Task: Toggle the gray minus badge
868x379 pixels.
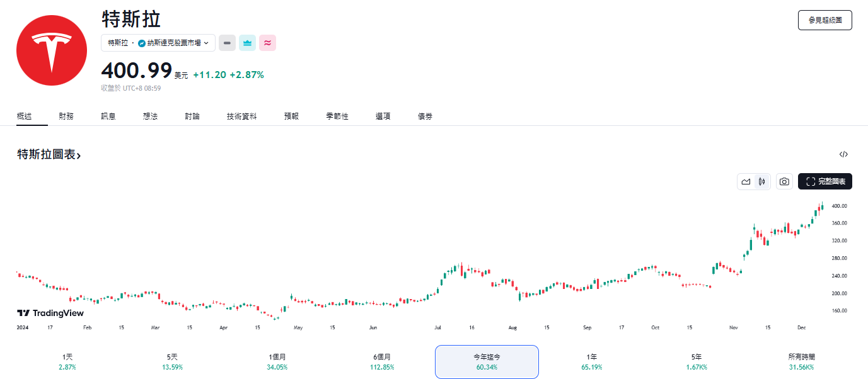Action: [227, 42]
